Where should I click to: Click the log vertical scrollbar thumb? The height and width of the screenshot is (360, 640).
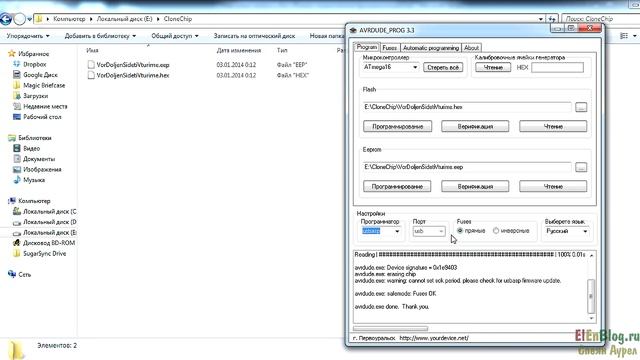point(591,296)
